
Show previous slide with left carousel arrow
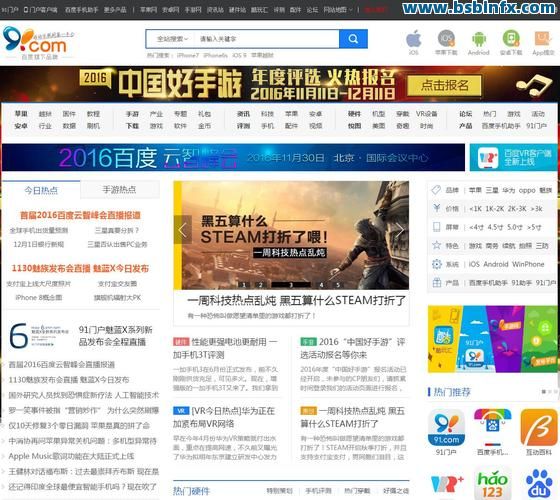[x=182, y=230]
